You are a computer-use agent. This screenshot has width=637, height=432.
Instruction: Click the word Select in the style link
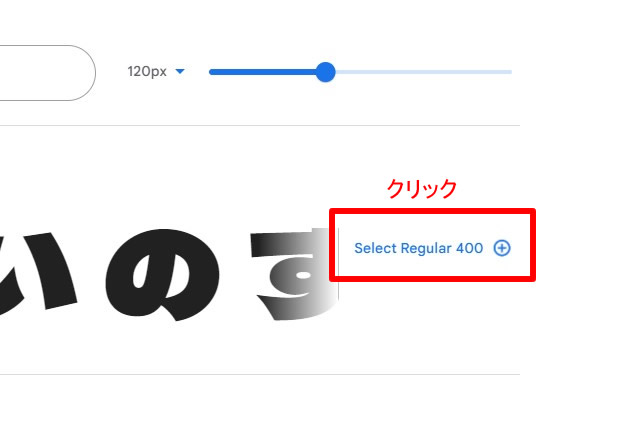(x=375, y=248)
